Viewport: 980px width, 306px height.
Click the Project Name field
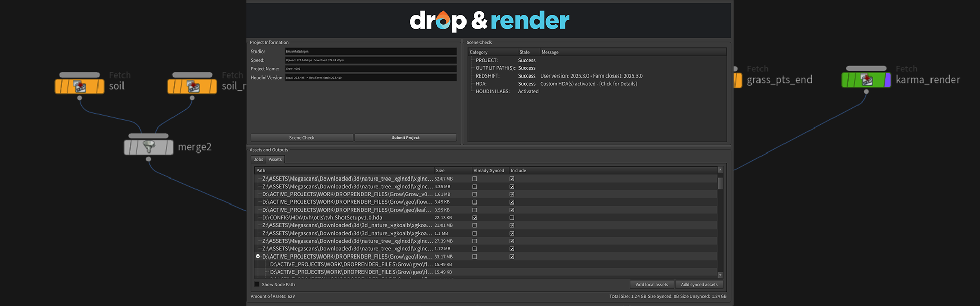[371, 69]
